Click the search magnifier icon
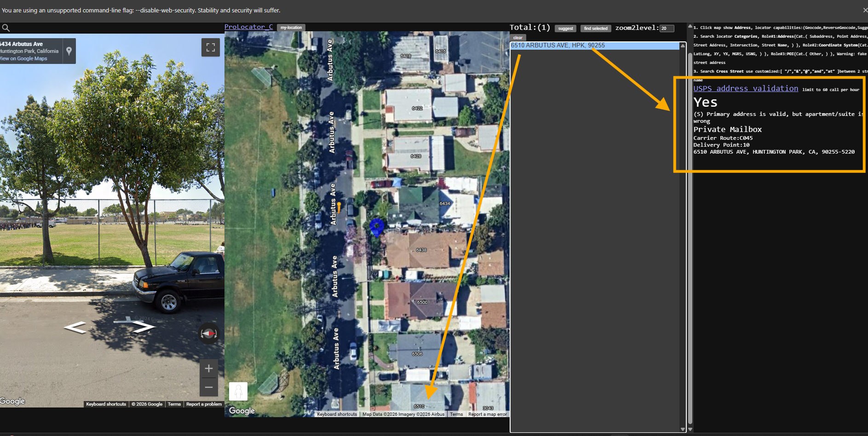Viewport: 868px width, 436px height. pos(6,28)
